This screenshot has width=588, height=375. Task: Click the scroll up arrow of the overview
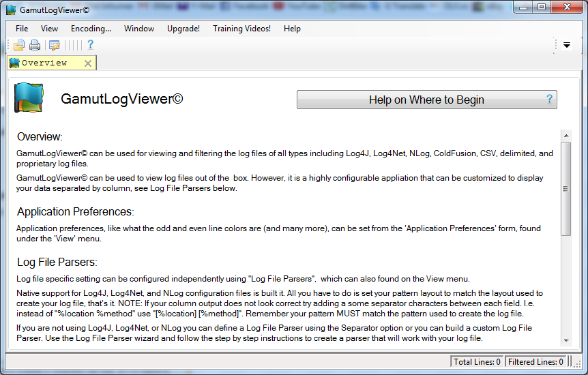click(x=565, y=135)
